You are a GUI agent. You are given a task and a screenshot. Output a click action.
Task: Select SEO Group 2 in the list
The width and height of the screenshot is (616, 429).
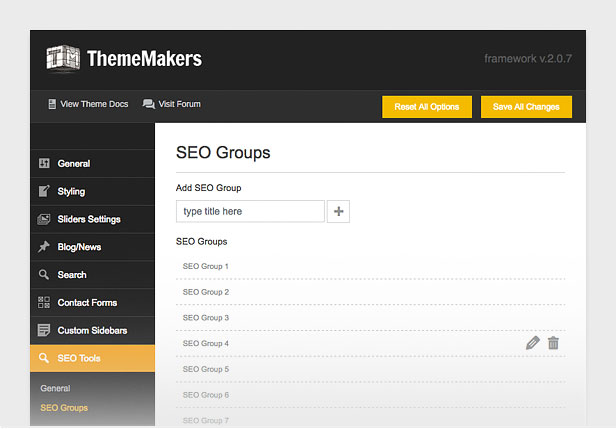point(205,292)
